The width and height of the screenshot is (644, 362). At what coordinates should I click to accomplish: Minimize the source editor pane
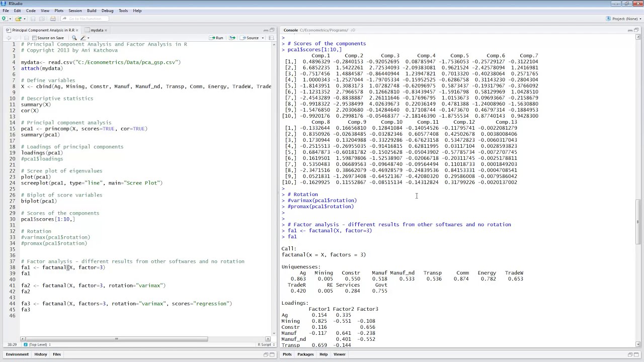click(266, 30)
